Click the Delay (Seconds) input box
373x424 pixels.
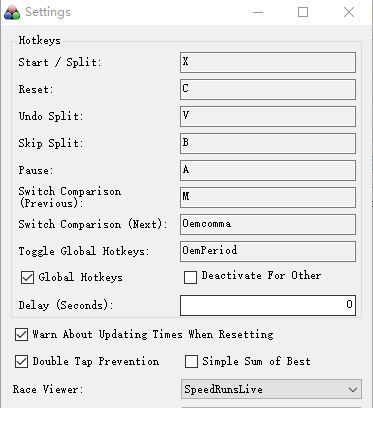pos(268,305)
